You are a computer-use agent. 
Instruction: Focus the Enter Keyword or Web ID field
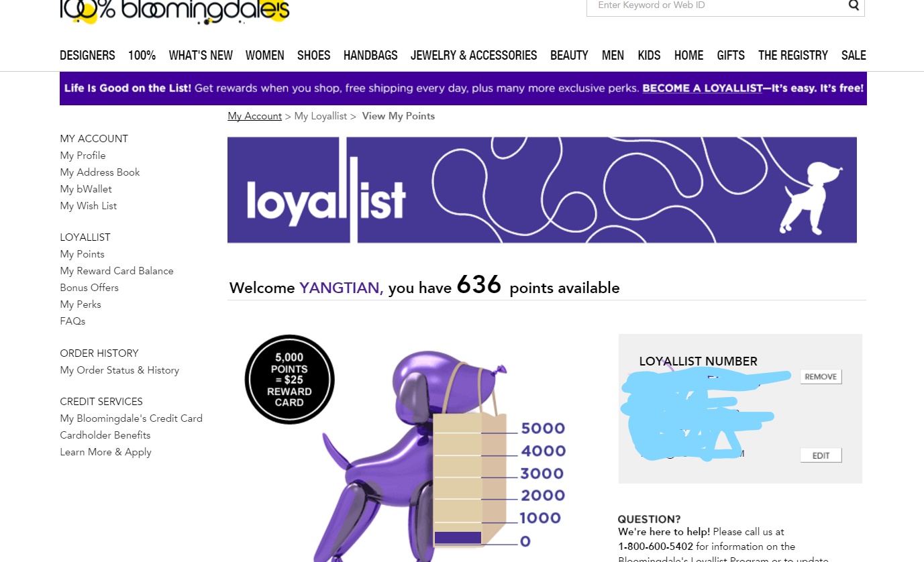point(717,6)
